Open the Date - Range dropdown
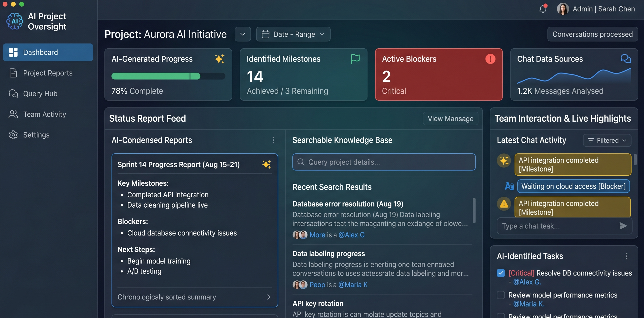Image resolution: width=644 pixels, height=318 pixels. pos(293,34)
